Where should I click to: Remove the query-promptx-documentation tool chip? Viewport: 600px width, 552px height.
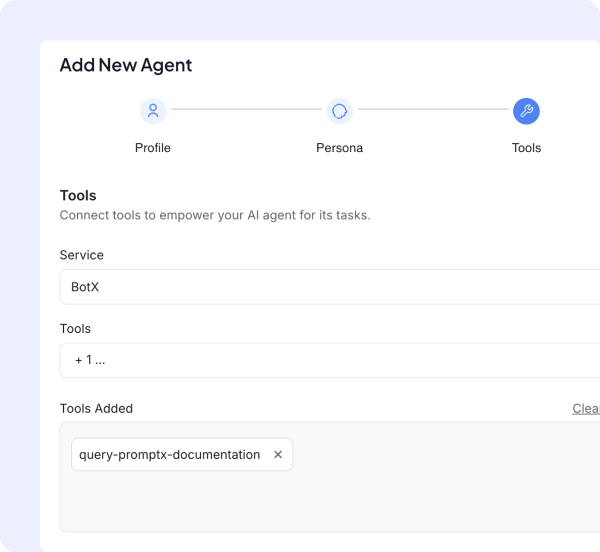pos(278,454)
